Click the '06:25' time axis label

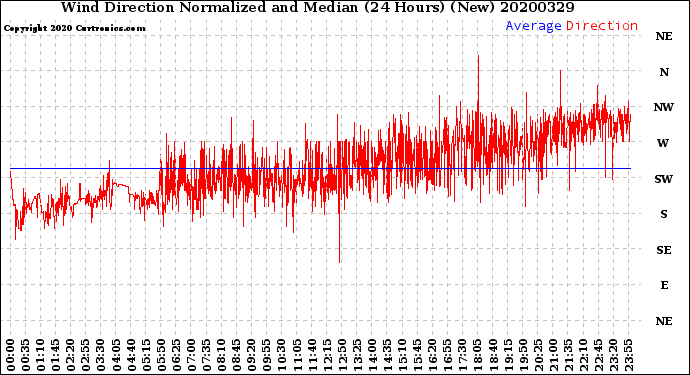pyautogui.click(x=176, y=355)
